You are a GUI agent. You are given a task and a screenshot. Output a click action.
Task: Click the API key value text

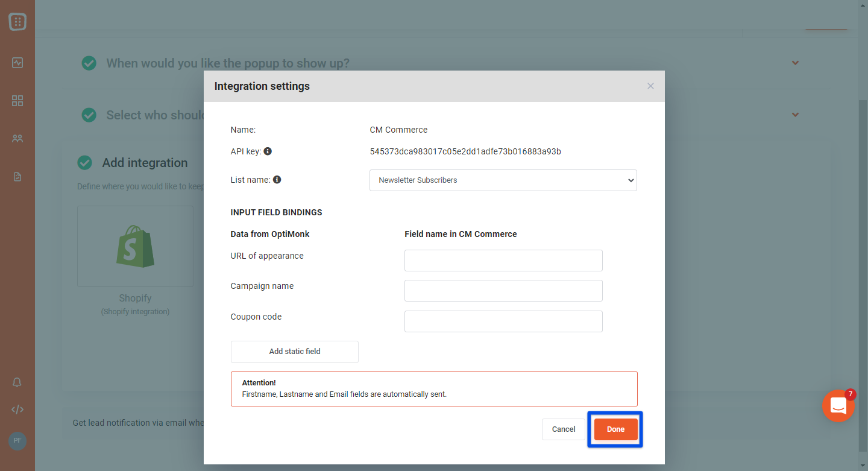coord(465,151)
